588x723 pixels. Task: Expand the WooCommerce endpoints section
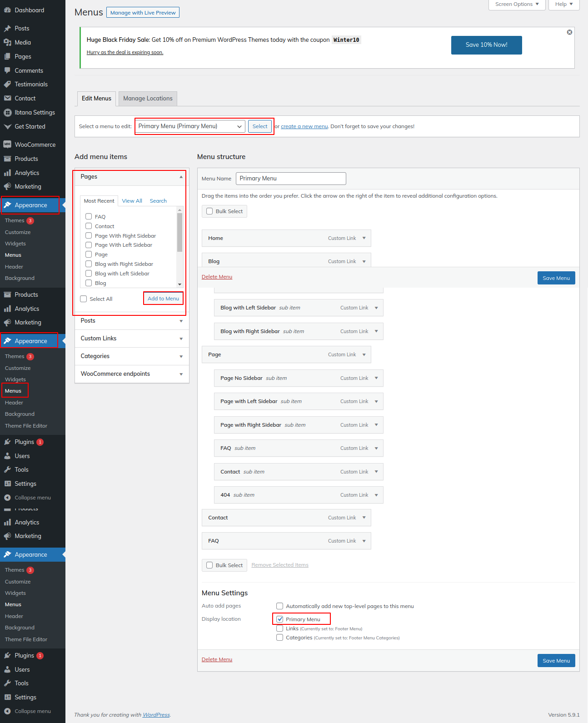(x=132, y=374)
